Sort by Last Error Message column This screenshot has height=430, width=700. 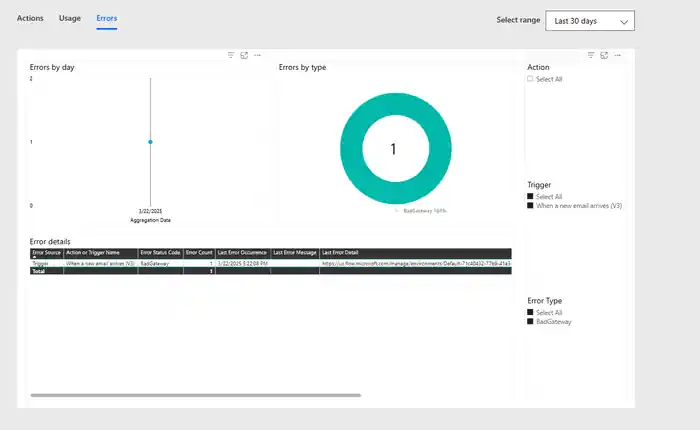pyautogui.click(x=295, y=253)
